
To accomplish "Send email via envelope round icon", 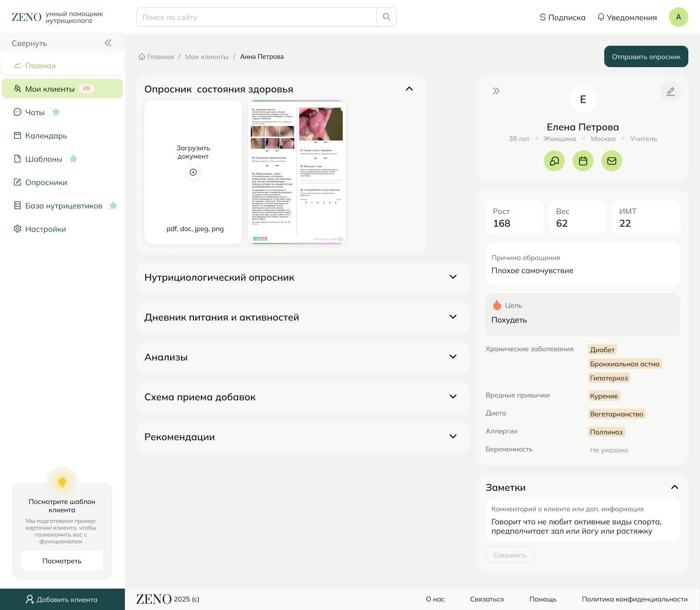I will (x=612, y=161).
